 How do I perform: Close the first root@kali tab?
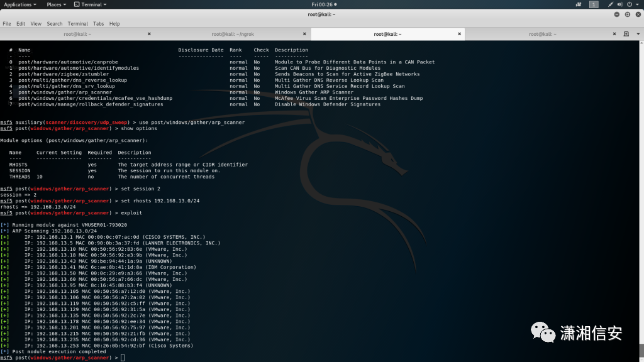point(149,34)
